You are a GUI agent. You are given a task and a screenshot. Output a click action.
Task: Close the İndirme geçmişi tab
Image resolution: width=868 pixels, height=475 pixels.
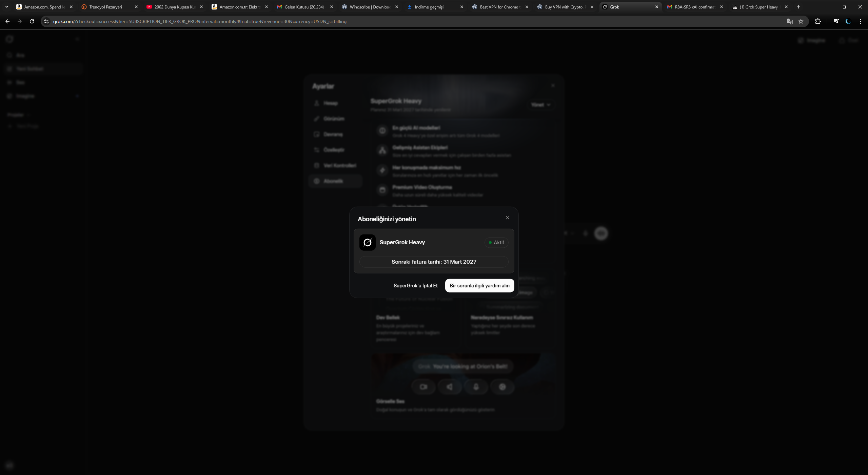coord(462,7)
